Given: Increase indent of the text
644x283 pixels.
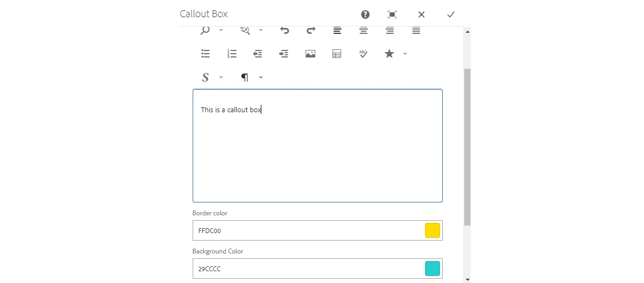Looking at the screenshot, I should pos(284,54).
